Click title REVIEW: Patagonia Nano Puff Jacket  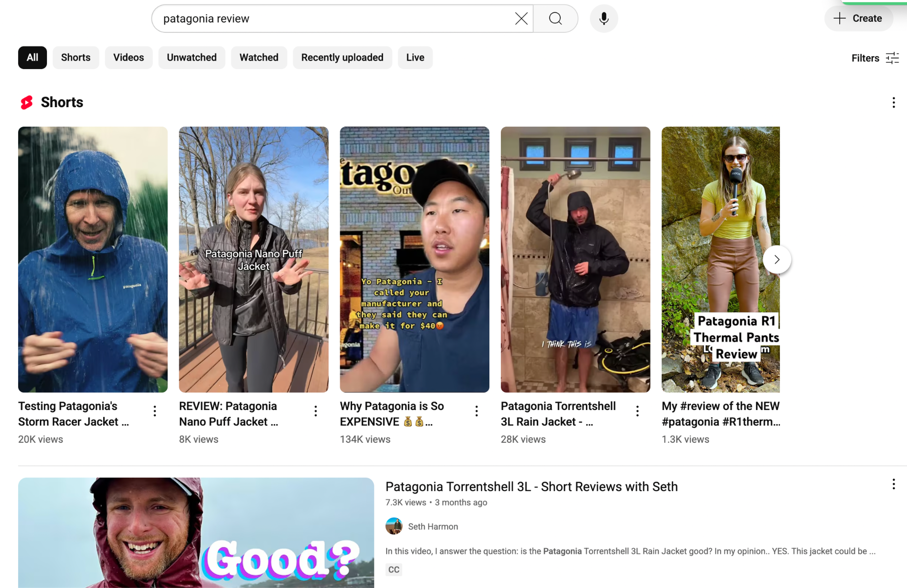point(229,414)
